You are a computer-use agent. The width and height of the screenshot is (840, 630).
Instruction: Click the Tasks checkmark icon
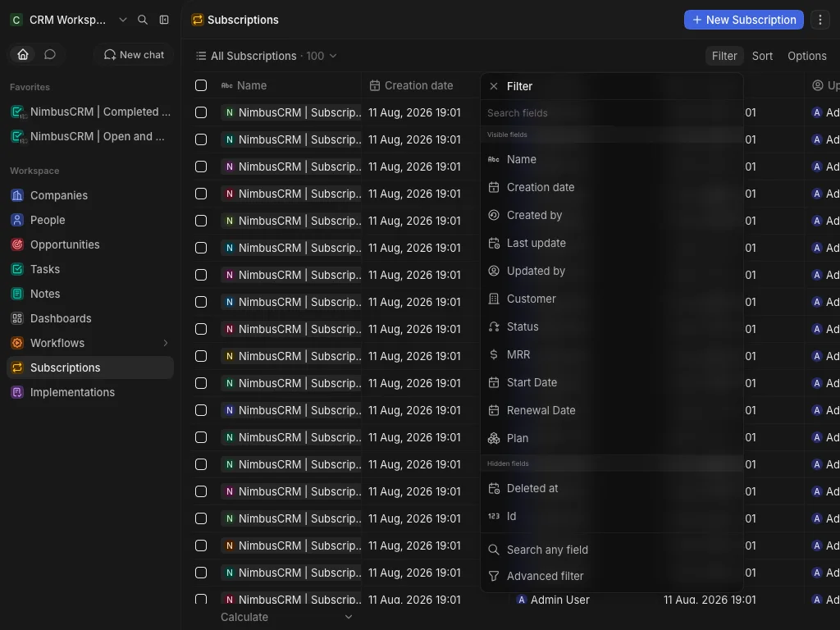click(x=17, y=269)
